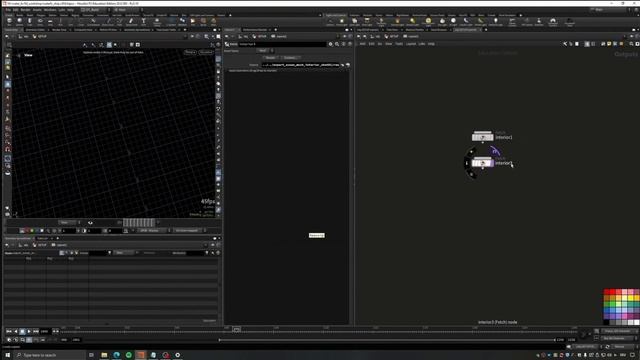Click the current frame number field

click(45, 331)
